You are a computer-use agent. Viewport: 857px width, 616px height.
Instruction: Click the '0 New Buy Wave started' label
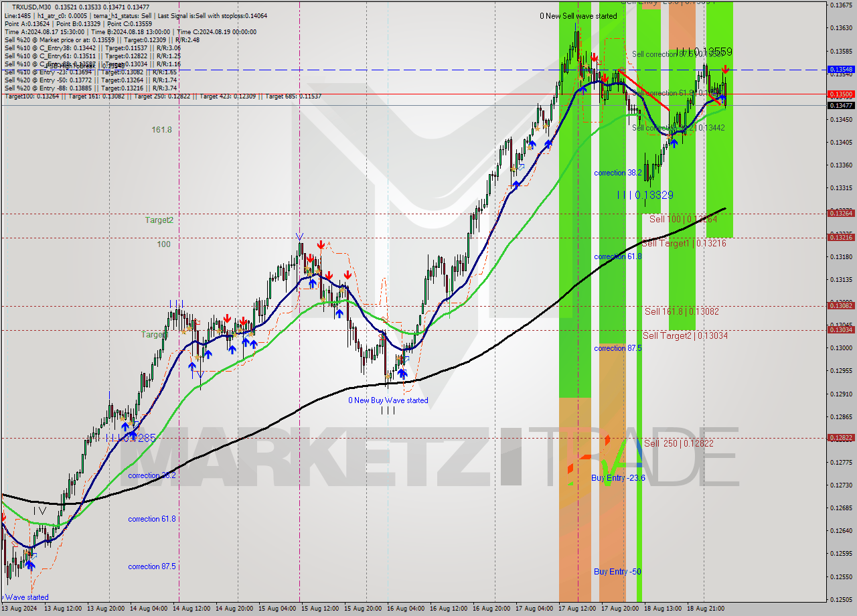tap(388, 400)
